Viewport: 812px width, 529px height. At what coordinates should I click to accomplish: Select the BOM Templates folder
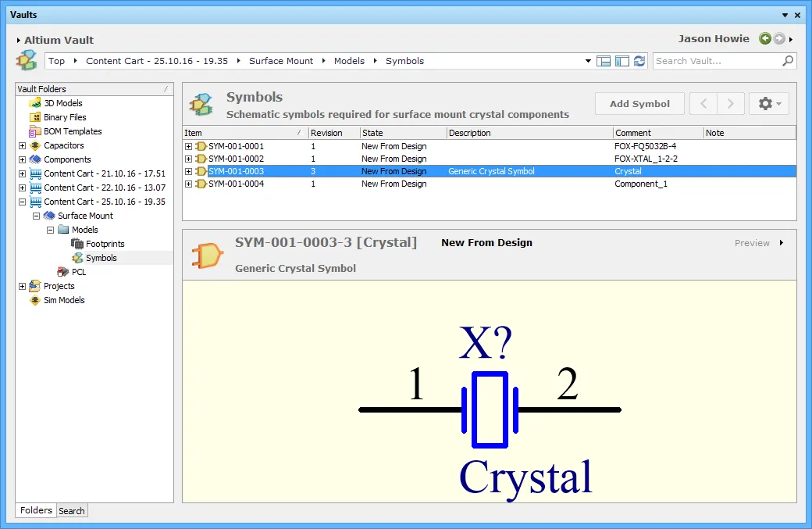tap(73, 131)
